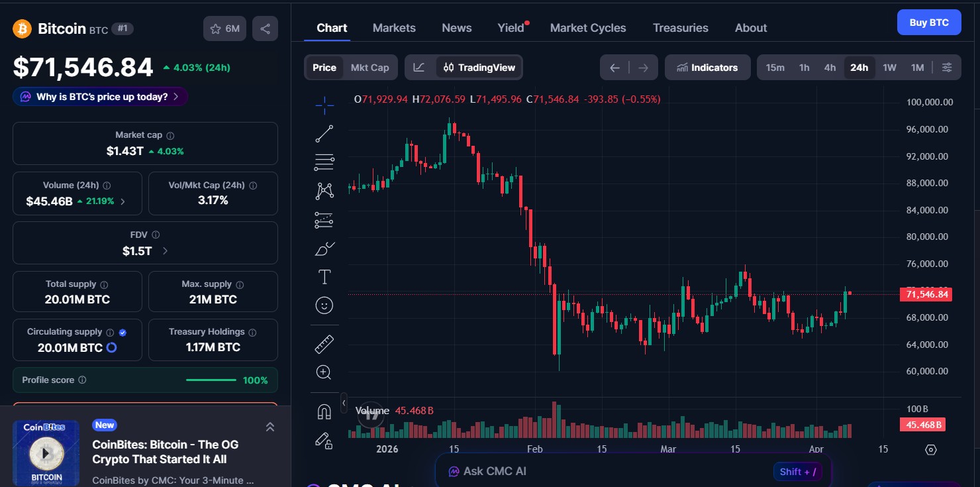Collapse the CoinBites promo panel
Screen dimensions: 980x487
270,427
